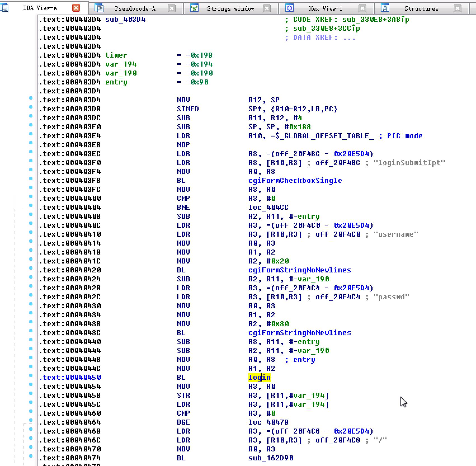Select the #0x188 immediate value
The height and width of the screenshot is (466, 476).
297,127
